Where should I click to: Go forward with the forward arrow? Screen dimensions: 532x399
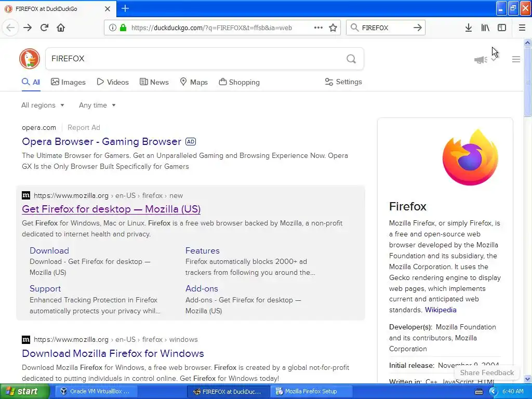(x=28, y=28)
